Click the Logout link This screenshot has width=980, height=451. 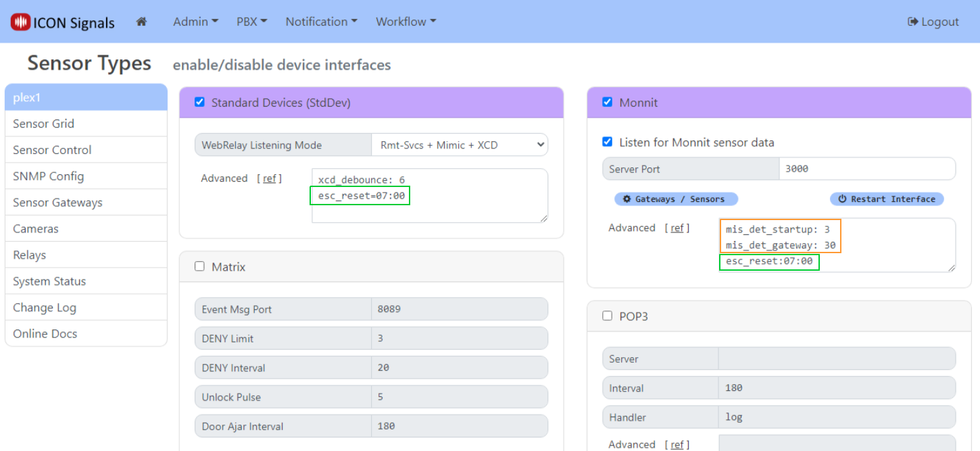[x=933, y=22]
